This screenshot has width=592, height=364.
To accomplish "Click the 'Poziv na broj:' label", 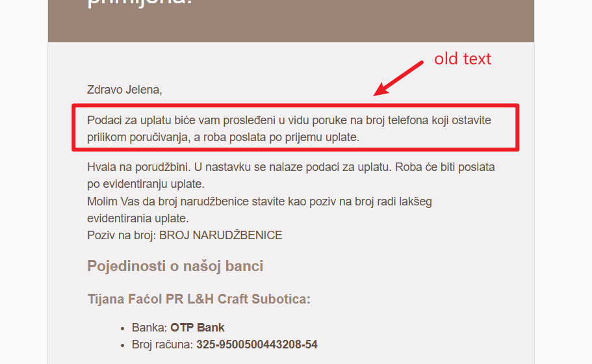I will pyautogui.click(x=122, y=235).
